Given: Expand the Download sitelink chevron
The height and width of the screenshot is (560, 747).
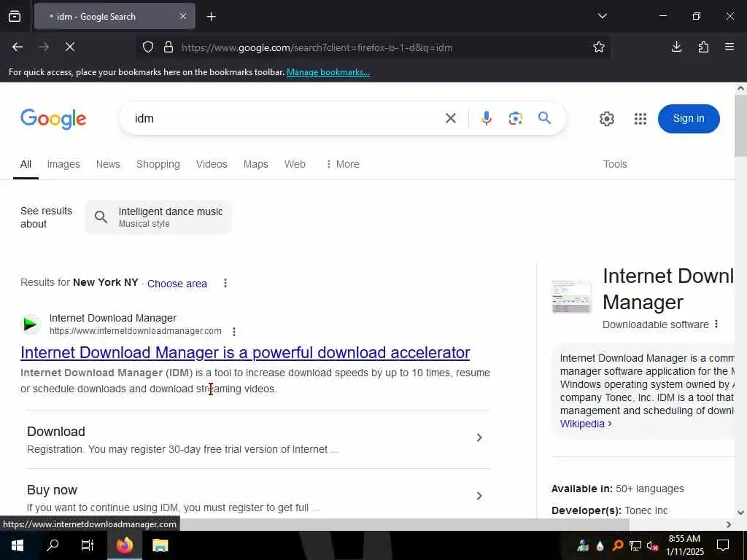Looking at the screenshot, I should [x=479, y=437].
